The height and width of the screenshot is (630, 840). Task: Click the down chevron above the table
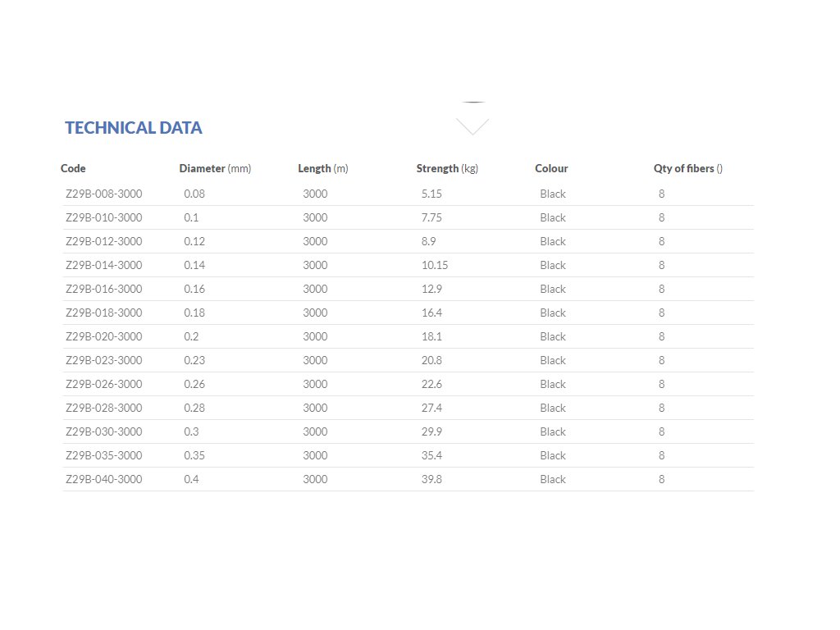coord(472,126)
